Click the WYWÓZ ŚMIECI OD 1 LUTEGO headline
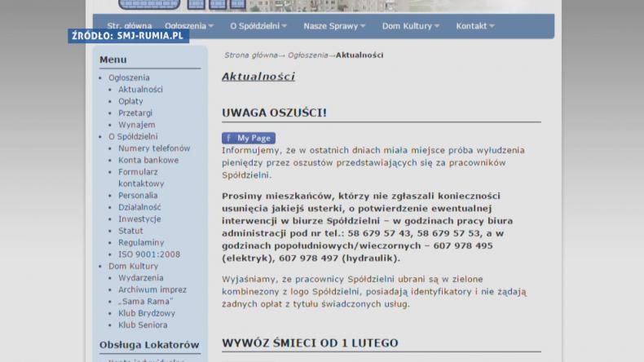Image resolution: width=644 pixels, height=362 pixels. coord(310,342)
